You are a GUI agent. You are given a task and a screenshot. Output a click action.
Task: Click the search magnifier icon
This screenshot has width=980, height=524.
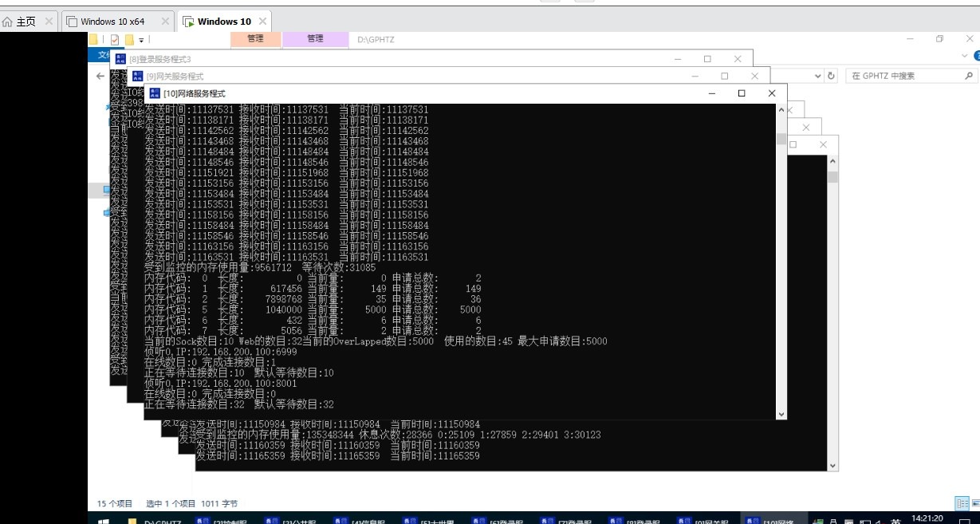pyautogui.click(x=969, y=76)
